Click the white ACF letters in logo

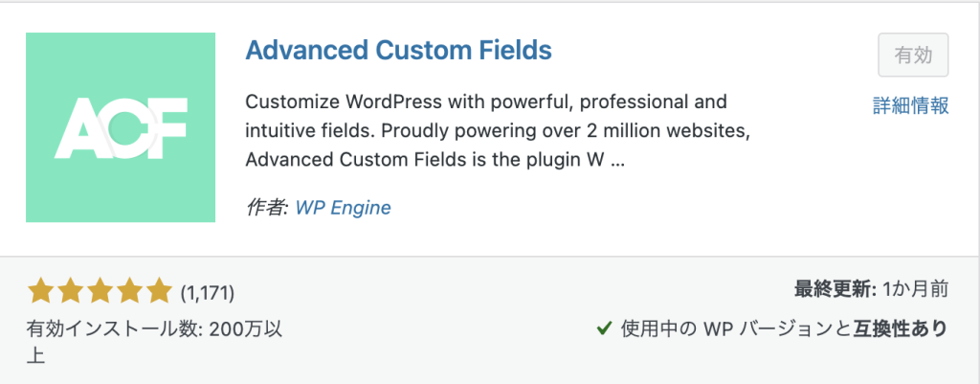(x=121, y=128)
